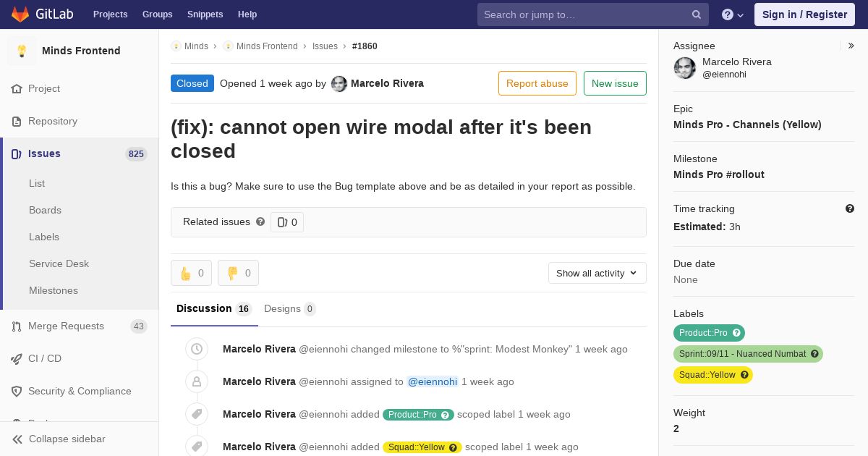Click the Sign in / Register button
The image size is (868, 456).
point(804,14)
